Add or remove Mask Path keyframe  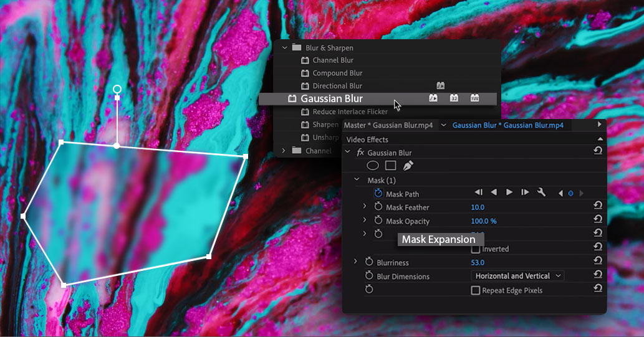570,193
